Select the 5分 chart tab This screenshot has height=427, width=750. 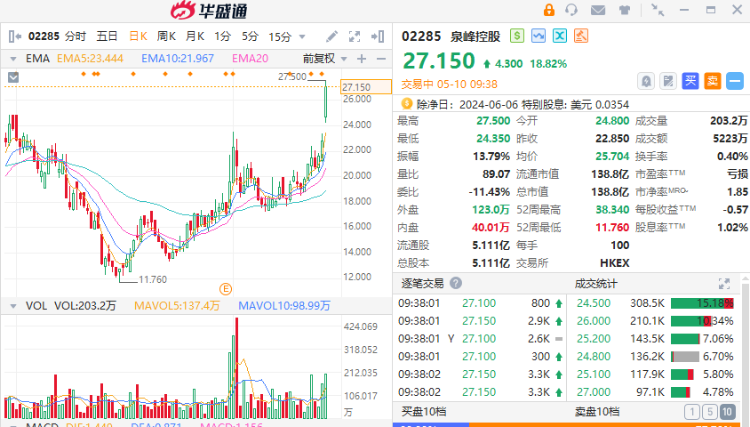[x=250, y=36]
